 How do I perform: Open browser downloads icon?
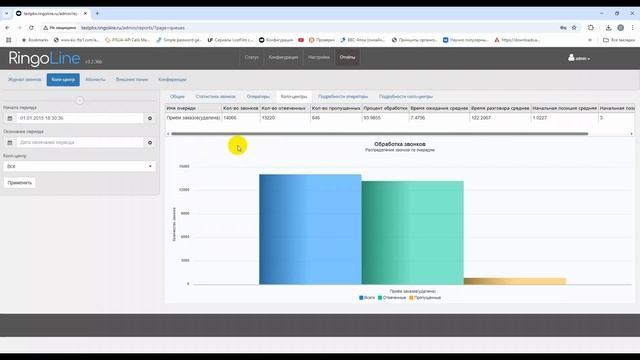608,28
